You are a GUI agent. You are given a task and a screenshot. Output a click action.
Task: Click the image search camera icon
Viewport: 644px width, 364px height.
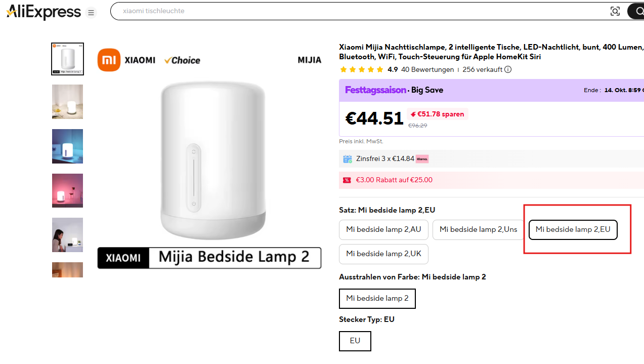(615, 11)
